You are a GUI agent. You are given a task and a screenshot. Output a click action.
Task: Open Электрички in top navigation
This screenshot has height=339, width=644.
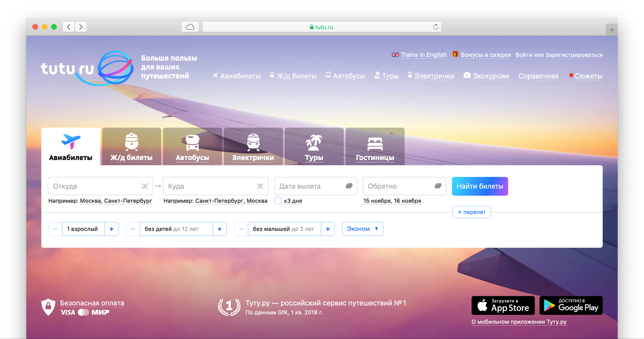coord(434,76)
